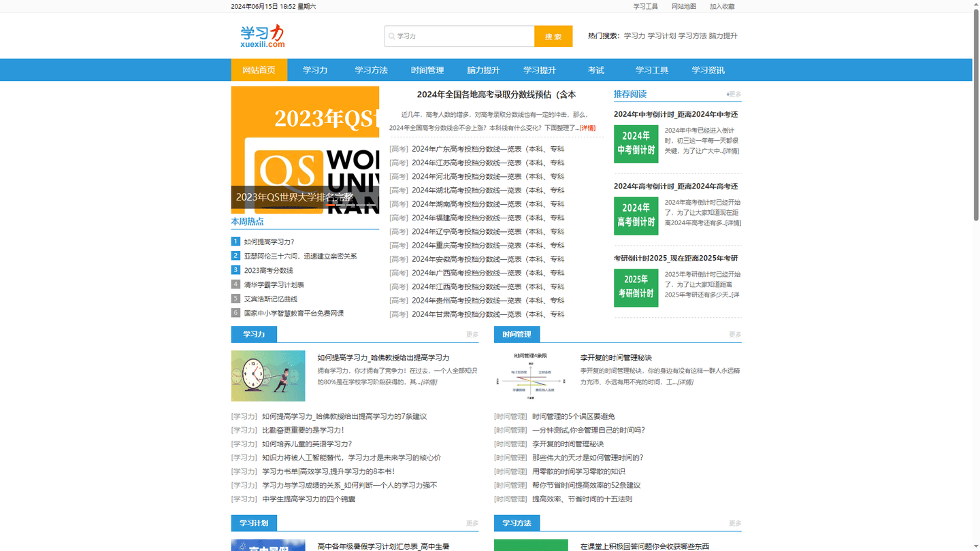Open 学习提升 navigation menu item
The height and width of the screenshot is (551, 980).
coord(540,70)
